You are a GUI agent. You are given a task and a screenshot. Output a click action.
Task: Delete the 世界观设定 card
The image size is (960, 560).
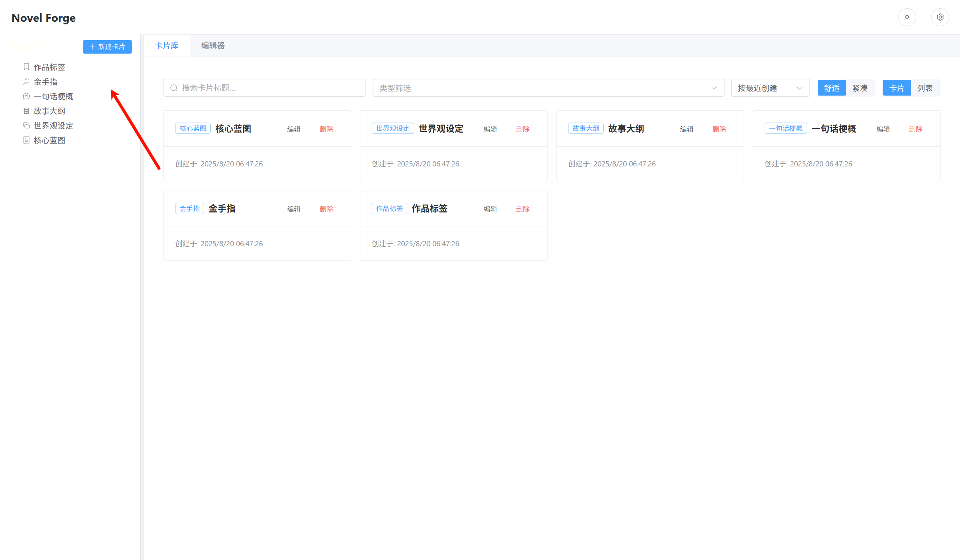(523, 129)
